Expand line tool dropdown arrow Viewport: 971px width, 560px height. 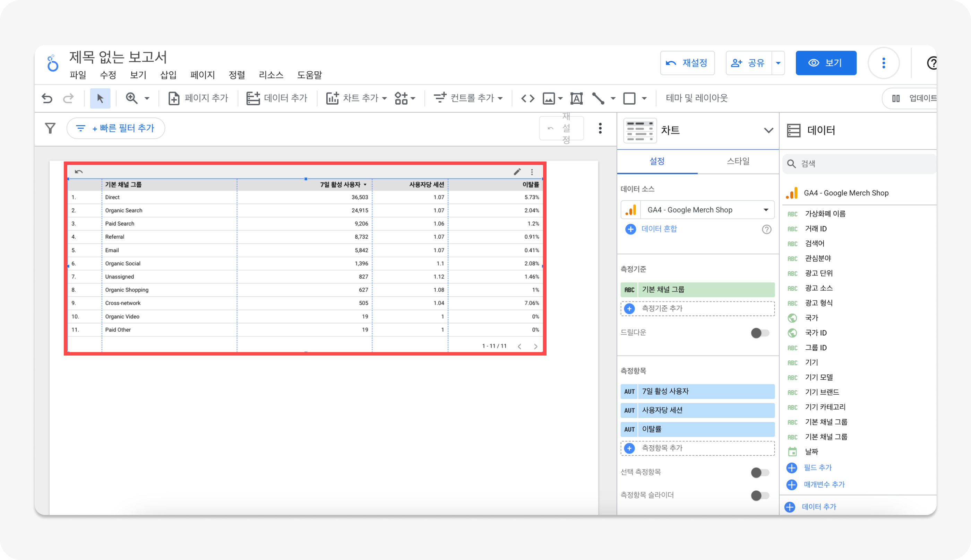pos(613,99)
